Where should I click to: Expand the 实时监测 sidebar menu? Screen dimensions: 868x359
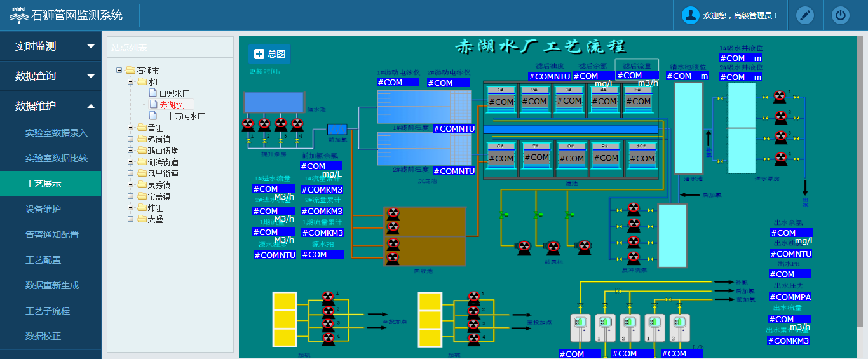(x=51, y=46)
